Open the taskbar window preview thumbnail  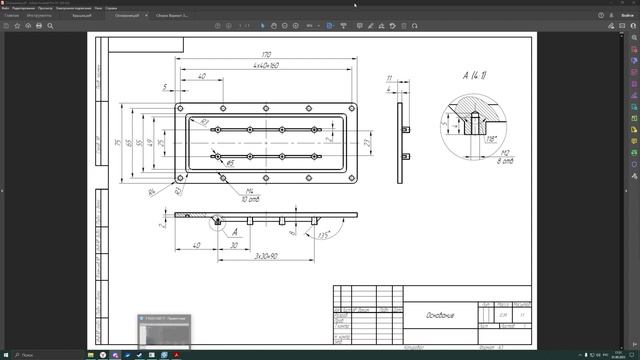click(164, 331)
